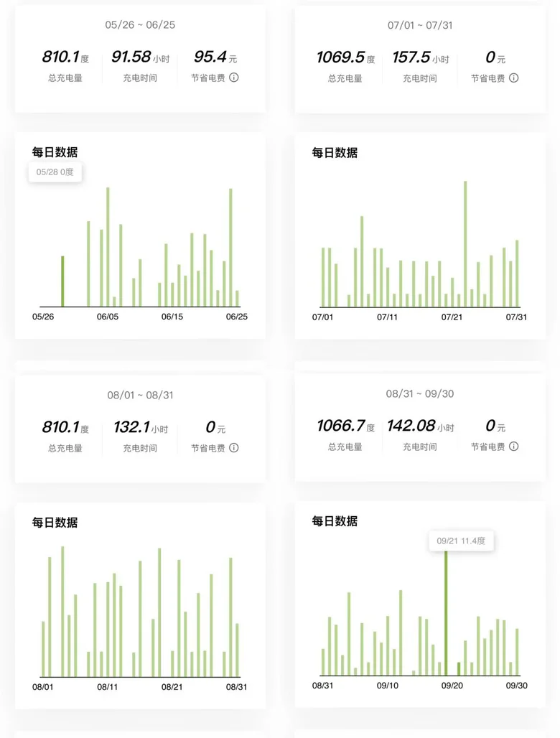
Task: Select the 05/26 ~ 06/25 date range header
Action: tap(140, 25)
